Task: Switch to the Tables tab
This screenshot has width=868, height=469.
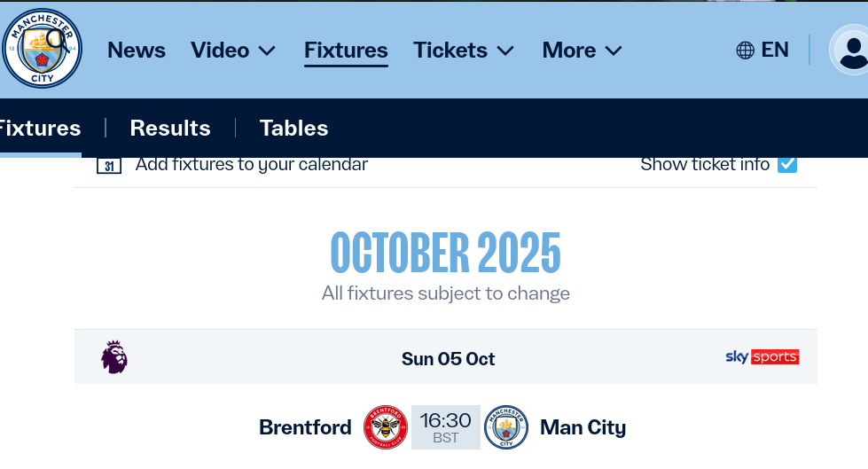Action: 293,129
